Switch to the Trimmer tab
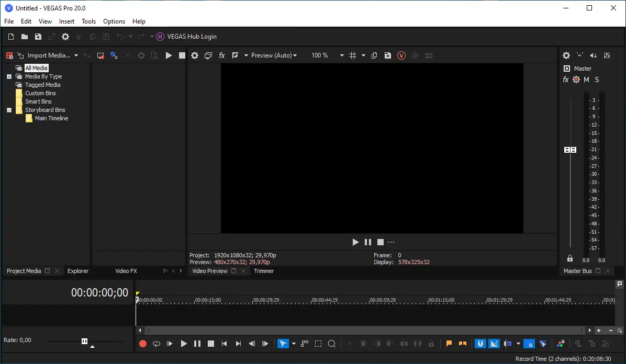The width and height of the screenshot is (626, 364). (264, 271)
